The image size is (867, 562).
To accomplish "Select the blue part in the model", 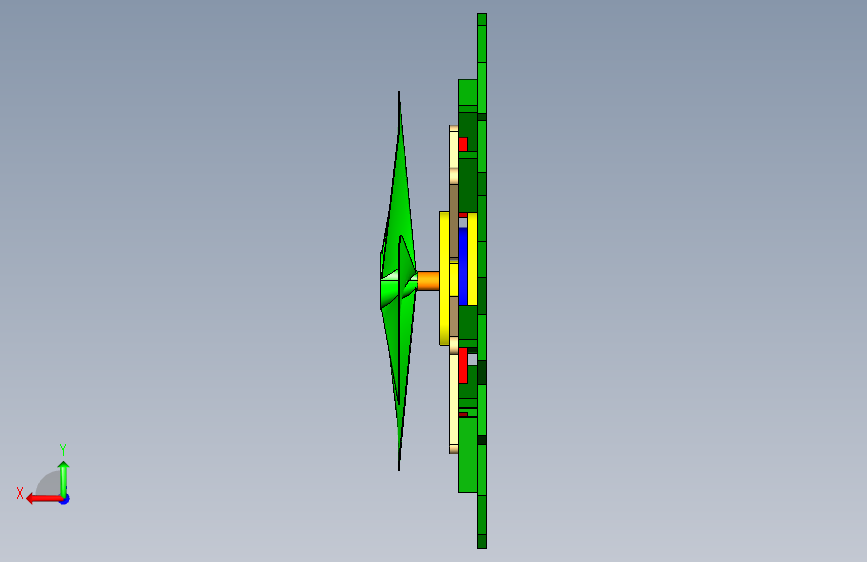I will click(x=463, y=266).
